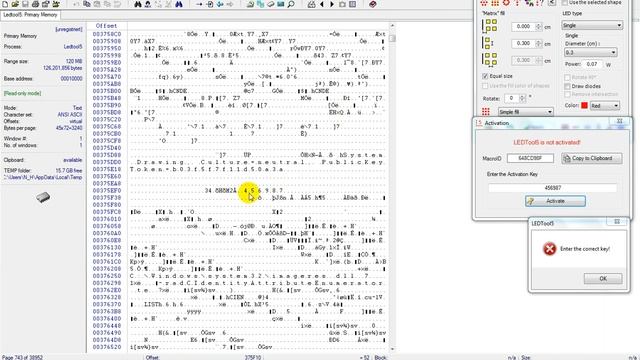Click the scroll down arrow of hex view
Screen dimensions: 640x360
pos(392,349)
